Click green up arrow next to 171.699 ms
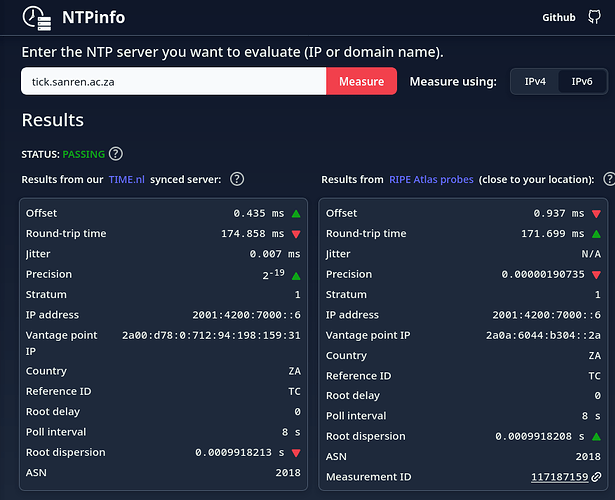The image size is (615, 500). [x=596, y=234]
